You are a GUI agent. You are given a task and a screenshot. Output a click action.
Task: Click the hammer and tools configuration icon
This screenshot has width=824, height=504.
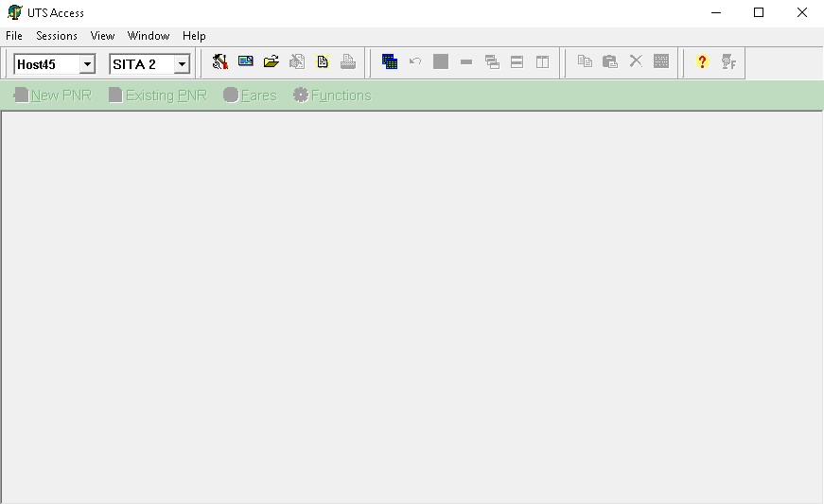(220, 62)
